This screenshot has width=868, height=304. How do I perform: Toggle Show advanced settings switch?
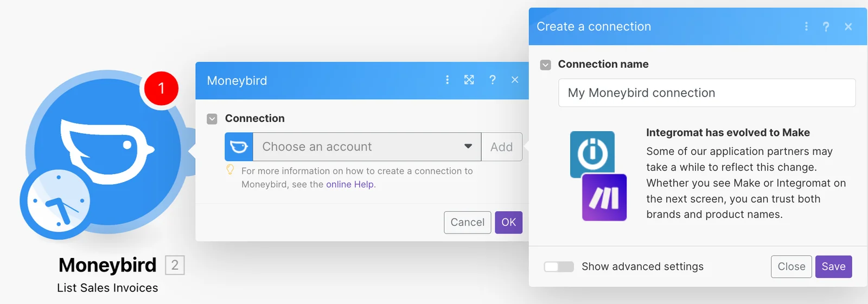(x=559, y=267)
